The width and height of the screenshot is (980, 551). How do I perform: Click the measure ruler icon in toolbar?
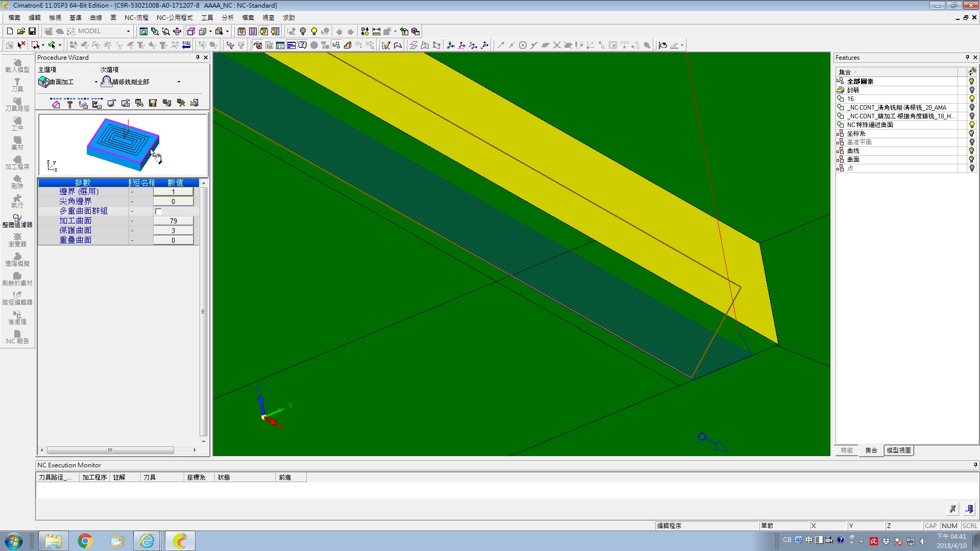tap(376, 31)
